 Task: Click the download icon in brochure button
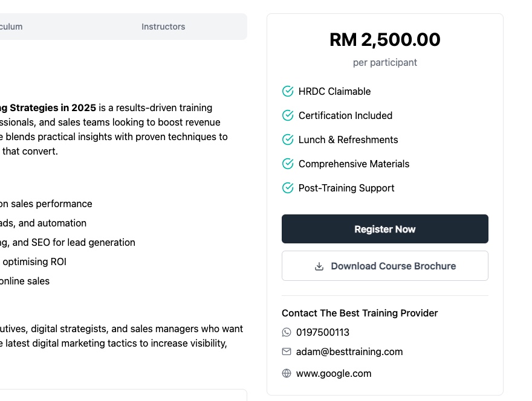pos(319,266)
